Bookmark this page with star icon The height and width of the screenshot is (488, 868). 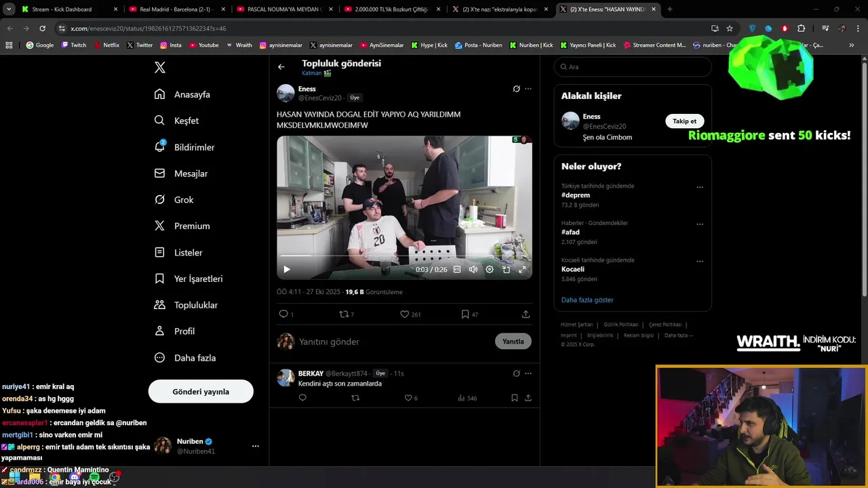(x=730, y=28)
